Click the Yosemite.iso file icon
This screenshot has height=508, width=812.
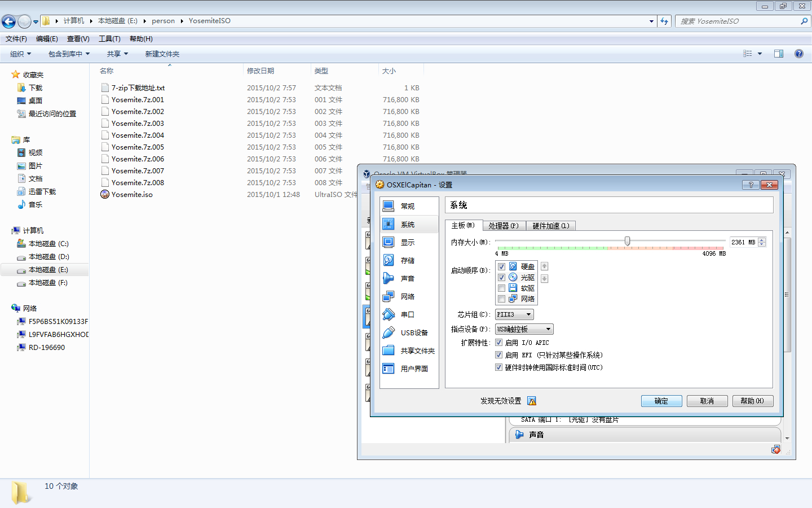[x=105, y=194]
